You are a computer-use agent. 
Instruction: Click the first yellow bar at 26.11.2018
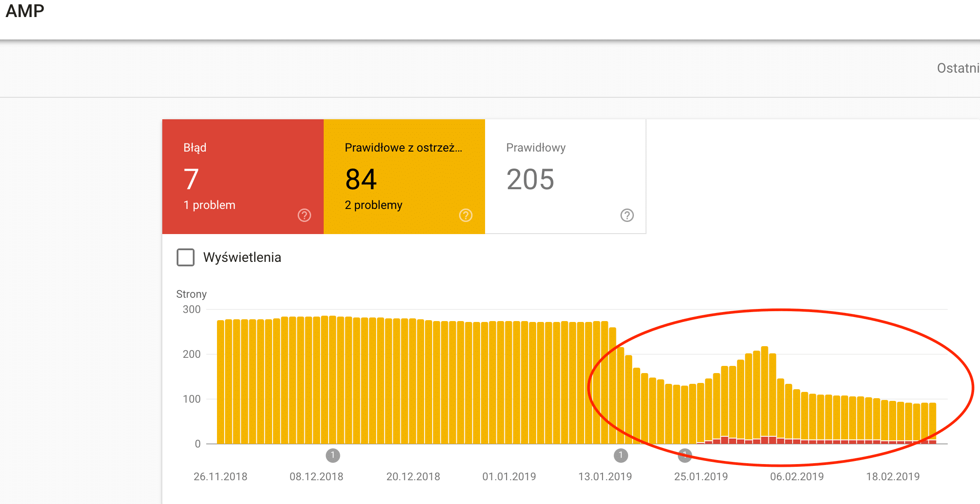click(x=221, y=381)
